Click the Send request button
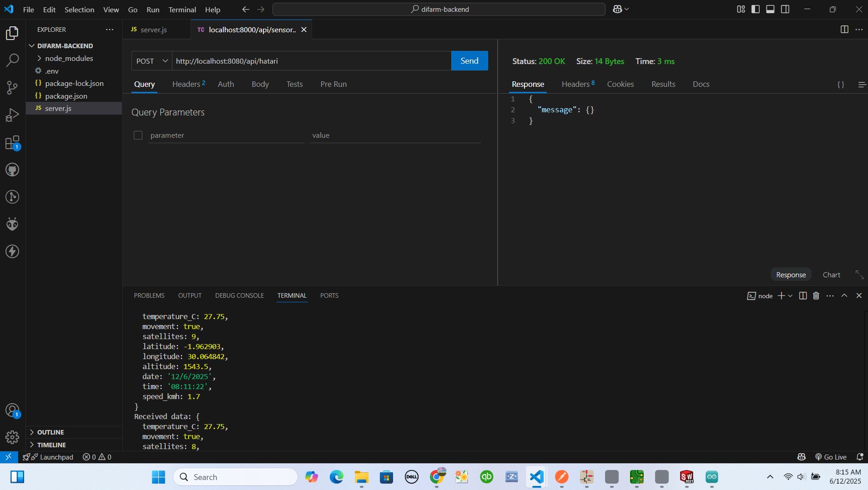 (x=469, y=61)
